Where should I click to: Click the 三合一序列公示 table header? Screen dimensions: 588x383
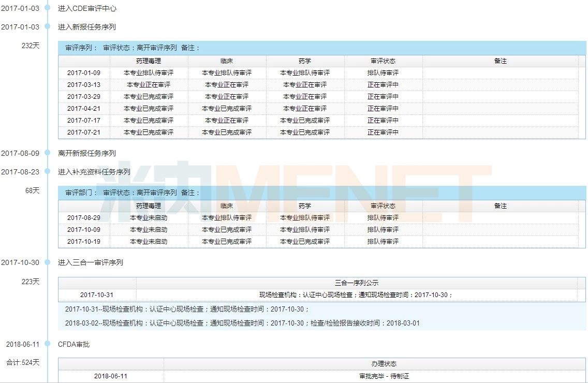[357, 283]
